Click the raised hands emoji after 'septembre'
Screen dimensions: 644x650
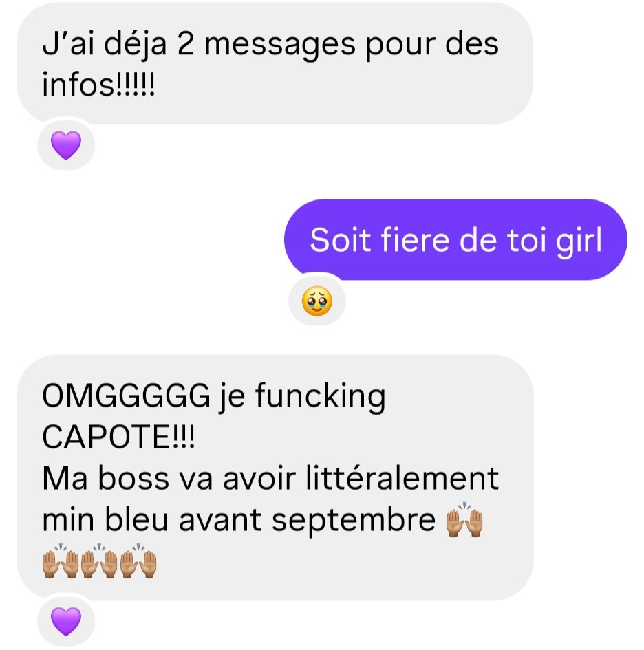(464, 520)
